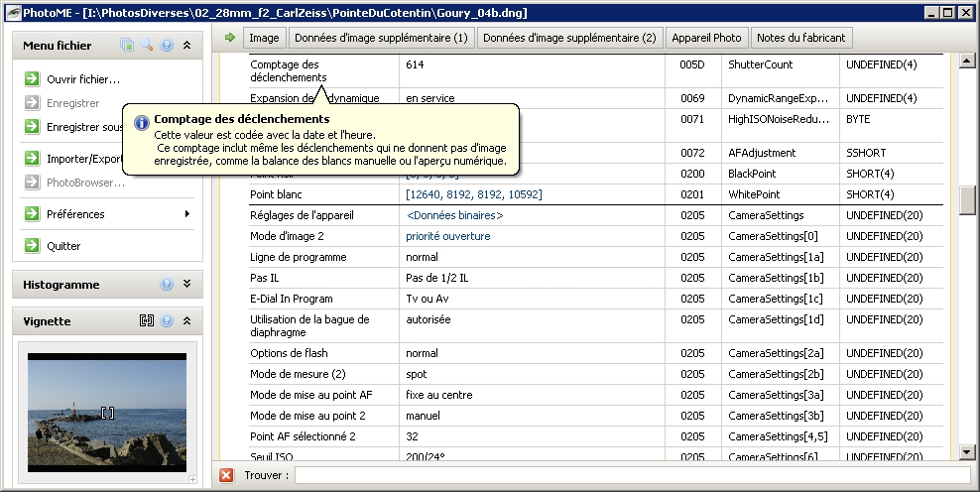Click the green arrow beside Enregistrer sous
980x492 pixels.
[x=32, y=126]
